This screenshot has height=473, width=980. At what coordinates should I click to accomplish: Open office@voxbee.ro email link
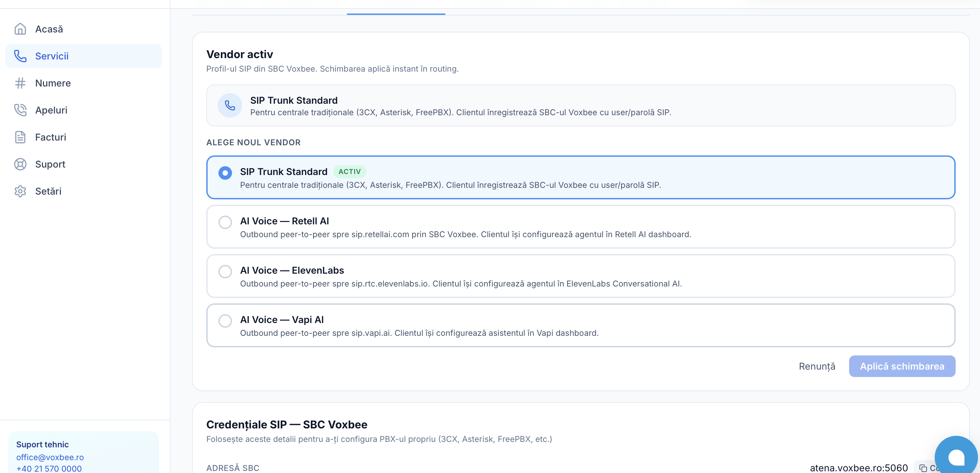tap(50, 457)
